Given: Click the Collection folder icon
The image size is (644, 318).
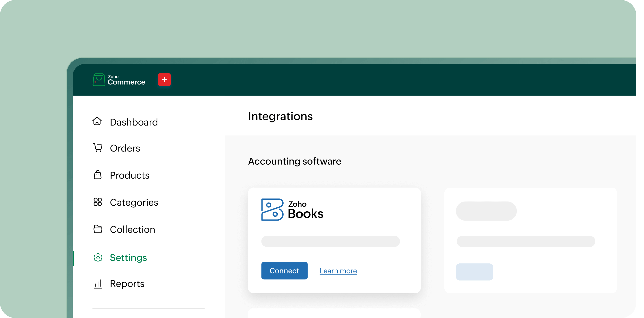Looking at the screenshot, I should 98,229.
